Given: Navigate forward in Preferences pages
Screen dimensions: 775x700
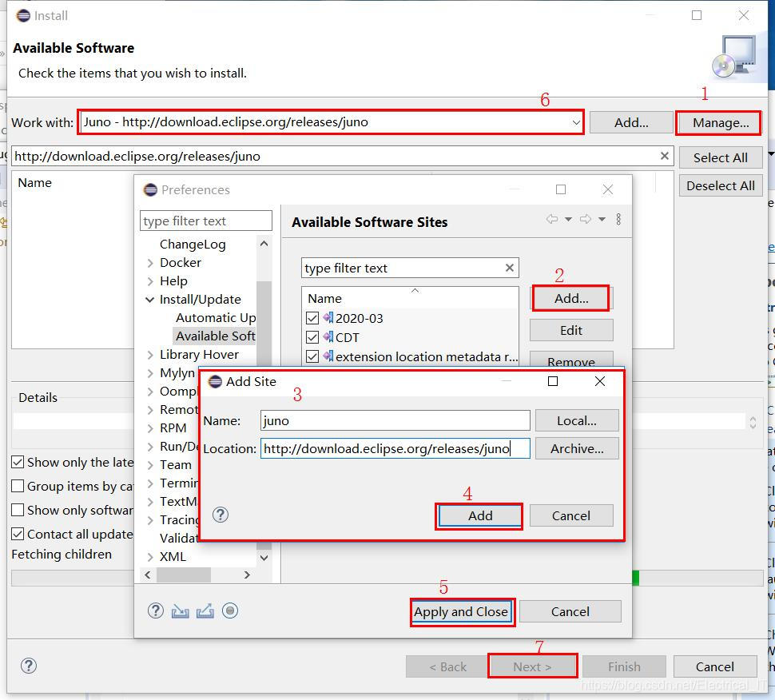Looking at the screenshot, I should click(585, 219).
